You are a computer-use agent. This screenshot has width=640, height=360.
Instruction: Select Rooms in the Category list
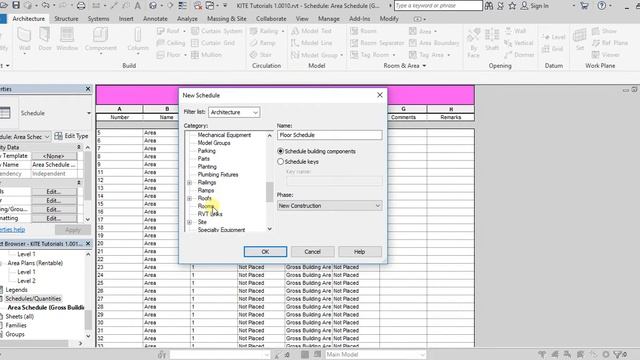205,206
